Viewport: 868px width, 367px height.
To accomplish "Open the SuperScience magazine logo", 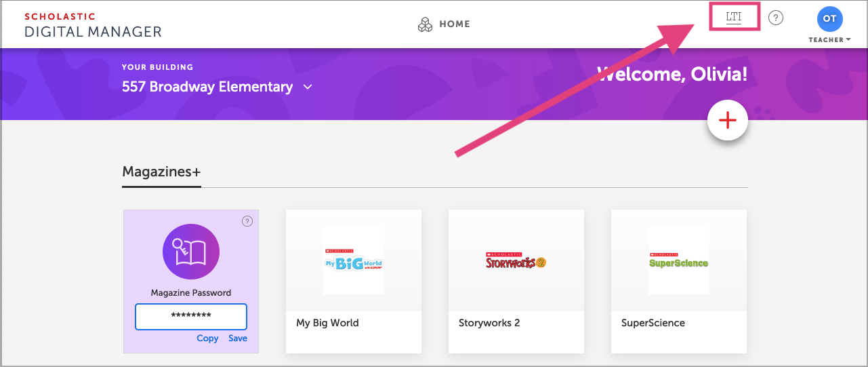I will click(678, 262).
